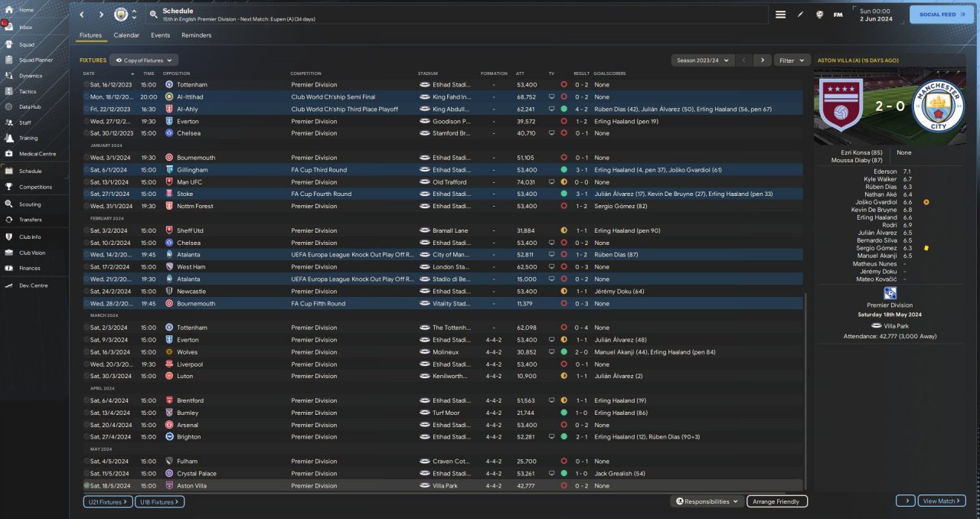Click the club switcher up/down arrows

(x=135, y=15)
